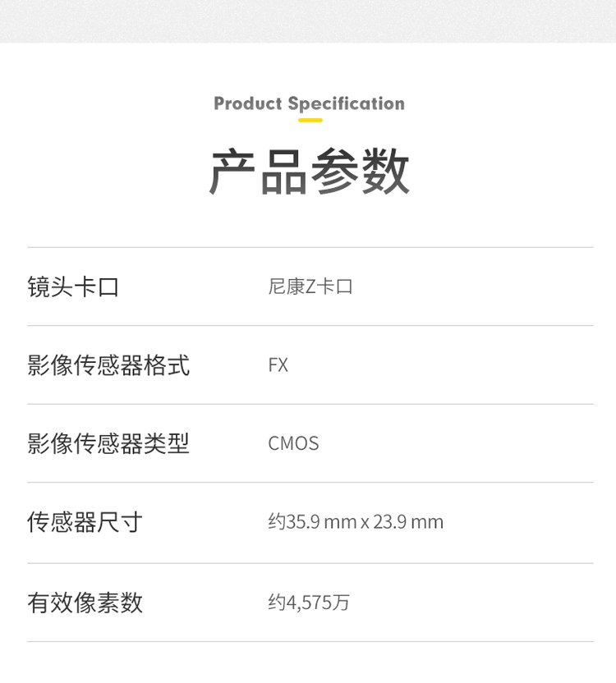Click the 产品参数 main title
The height and width of the screenshot is (683, 616).
[x=309, y=172]
